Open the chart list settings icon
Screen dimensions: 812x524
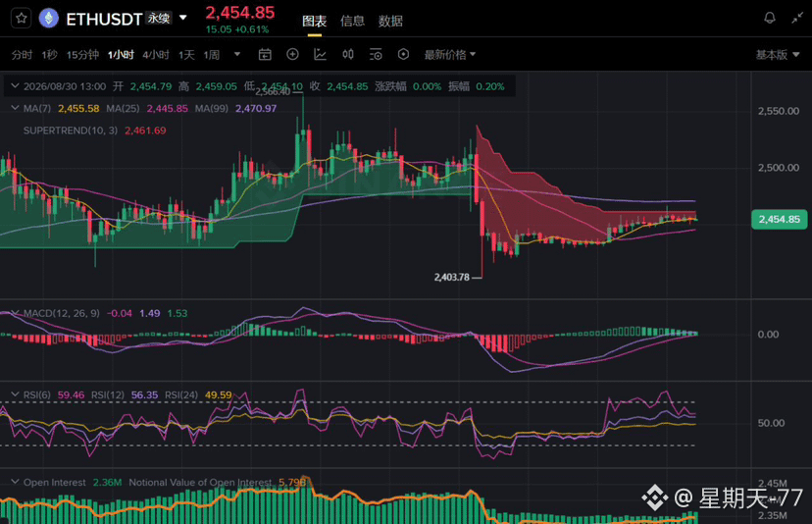pos(376,54)
